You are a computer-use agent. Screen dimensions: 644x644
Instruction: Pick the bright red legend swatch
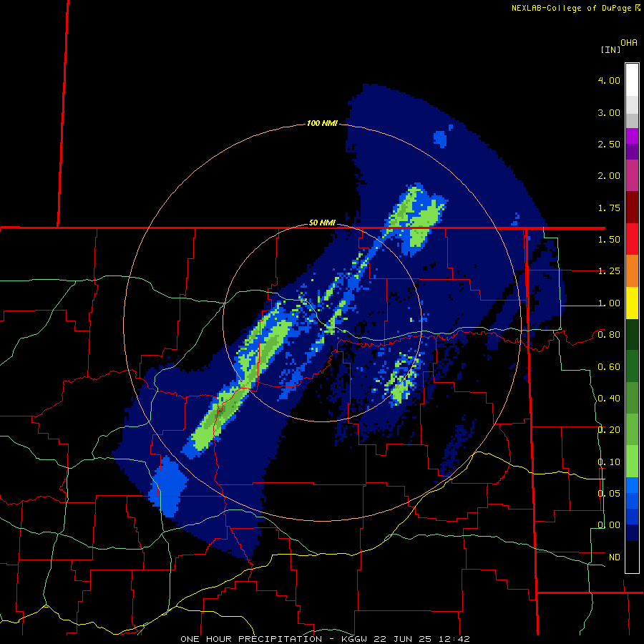point(632,239)
